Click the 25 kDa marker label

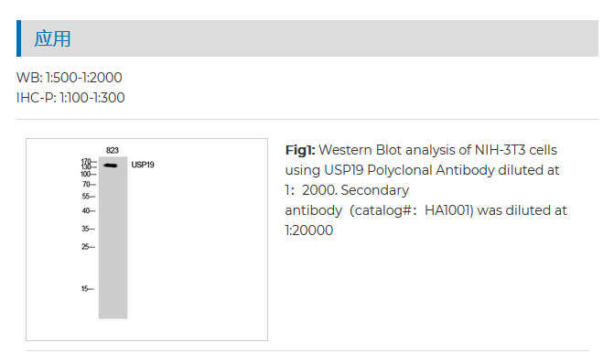[x=86, y=247]
